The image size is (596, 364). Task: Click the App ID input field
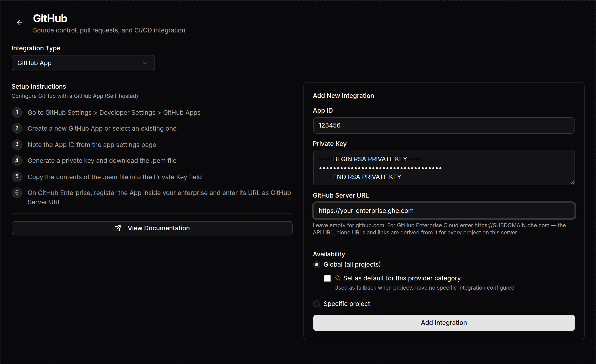tap(444, 126)
